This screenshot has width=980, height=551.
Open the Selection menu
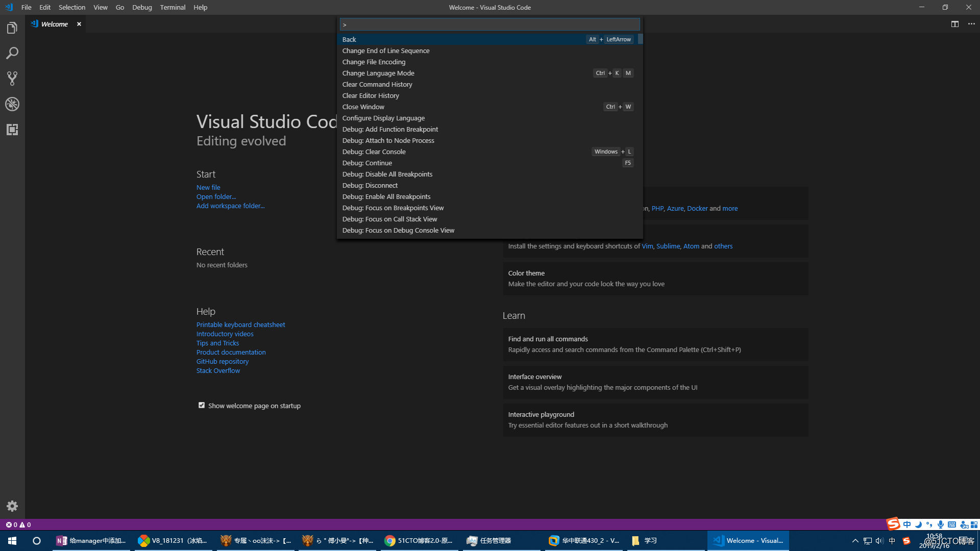(72, 7)
